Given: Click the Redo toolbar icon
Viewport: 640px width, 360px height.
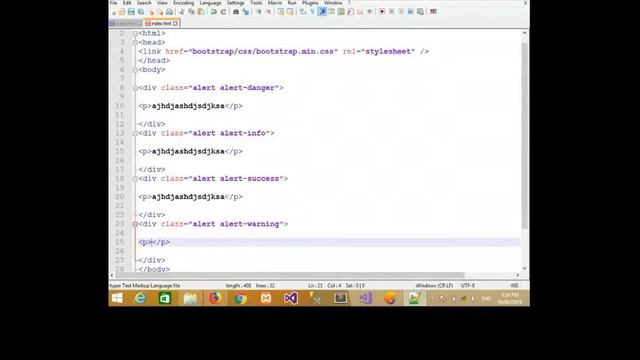Looking at the screenshot, I should coord(223,12).
